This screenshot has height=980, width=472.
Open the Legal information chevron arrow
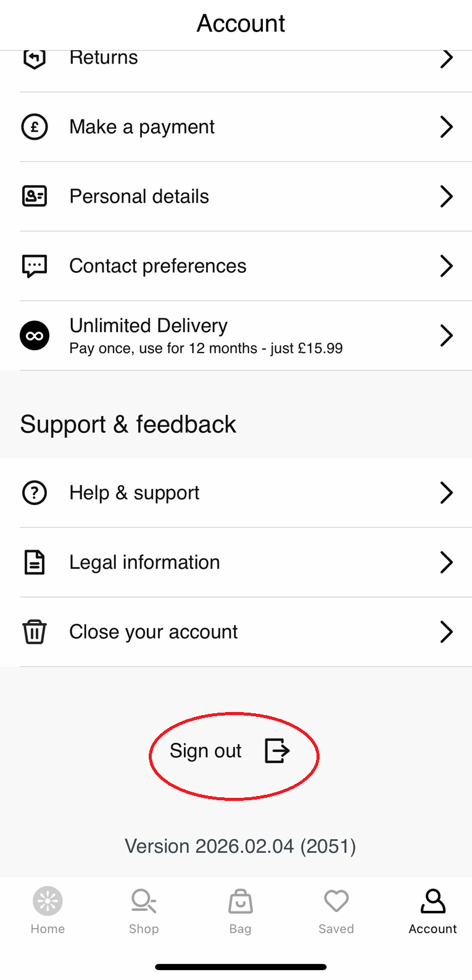coord(447,563)
